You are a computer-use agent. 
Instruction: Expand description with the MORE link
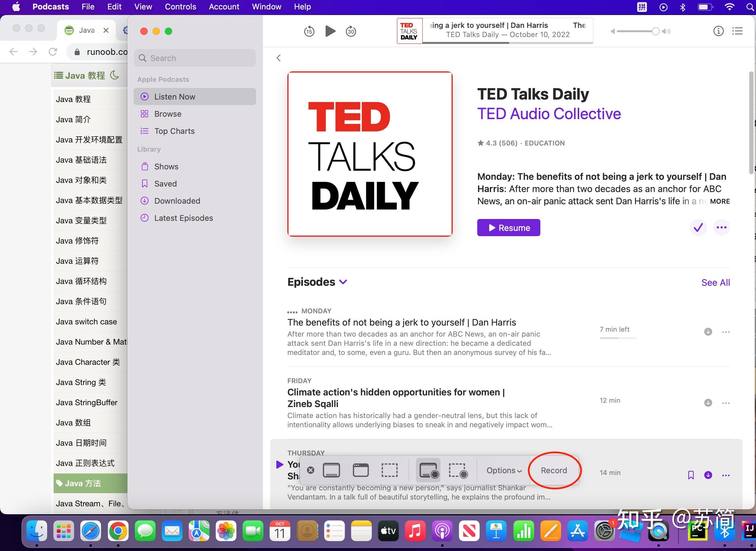coord(720,201)
